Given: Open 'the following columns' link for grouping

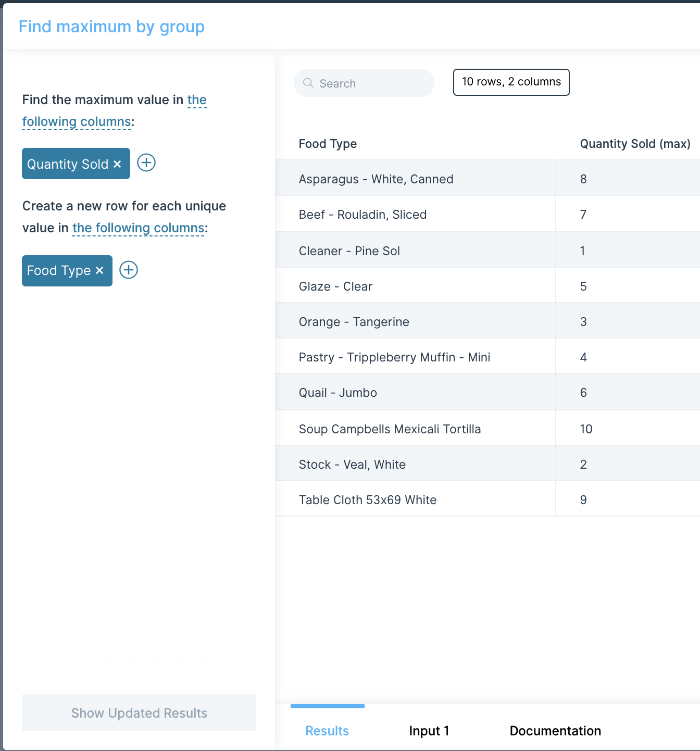Looking at the screenshot, I should click(x=139, y=228).
